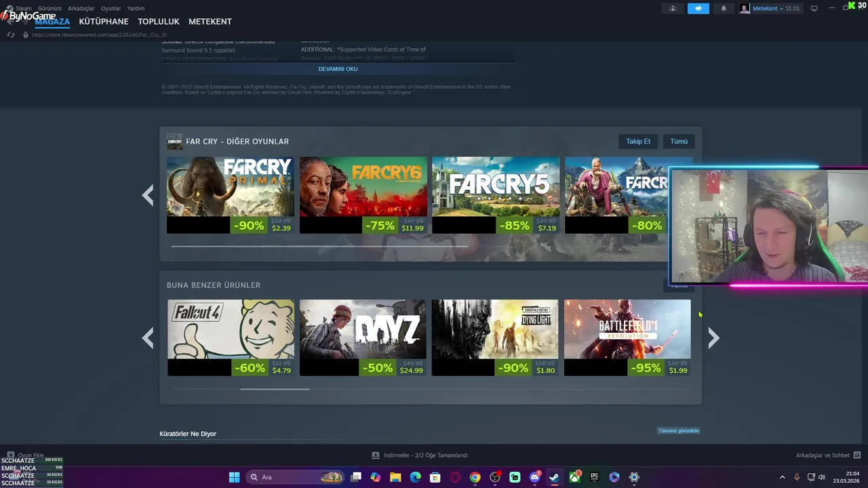The image size is (868, 488).
Task: Click the similar products carousel scrollbar
Action: tap(275, 389)
